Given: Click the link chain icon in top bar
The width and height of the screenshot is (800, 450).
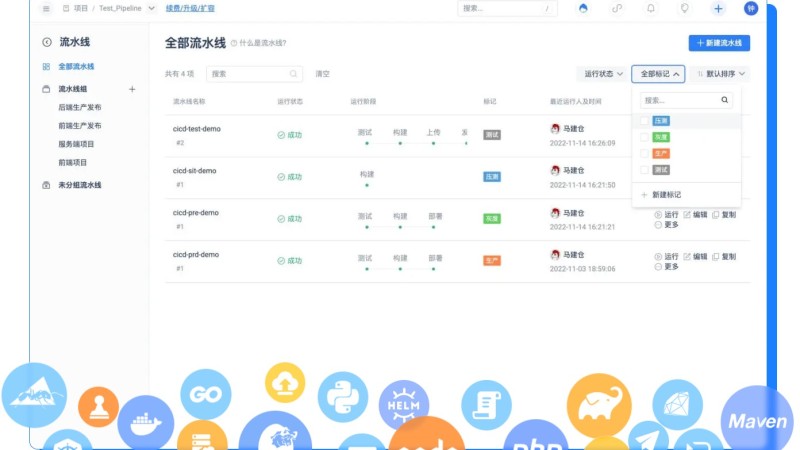Looking at the screenshot, I should pyautogui.click(x=617, y=8).
